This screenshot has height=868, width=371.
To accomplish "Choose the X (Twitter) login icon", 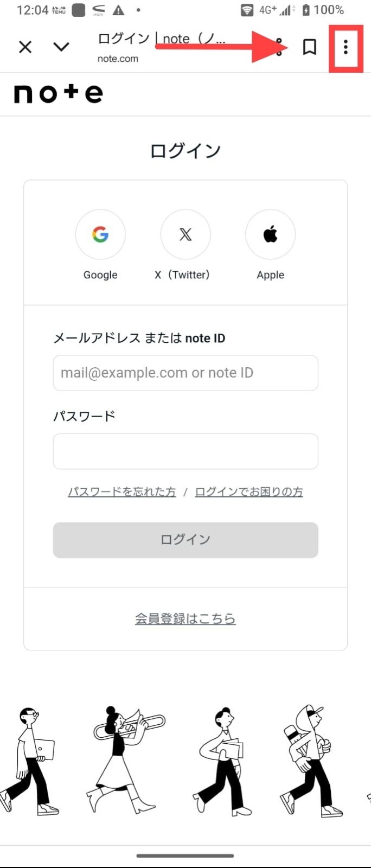I will (x=185, y=234).
